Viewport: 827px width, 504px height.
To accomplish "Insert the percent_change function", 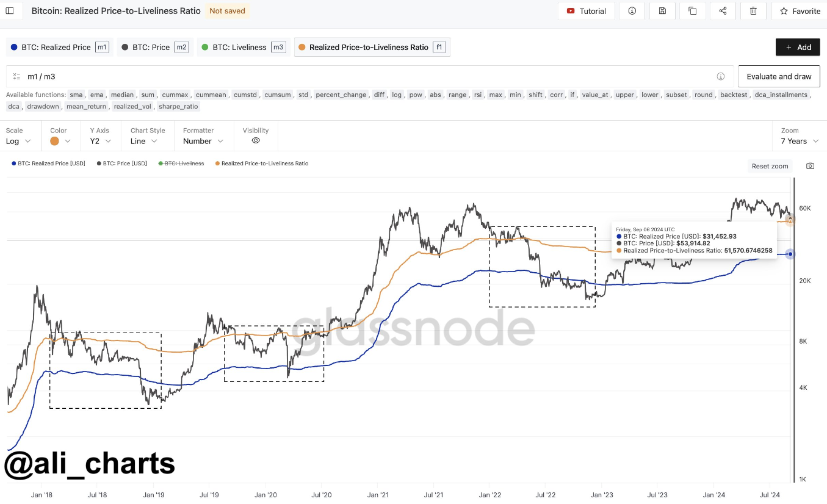I will pyautogui.click(x=341, y=95).
